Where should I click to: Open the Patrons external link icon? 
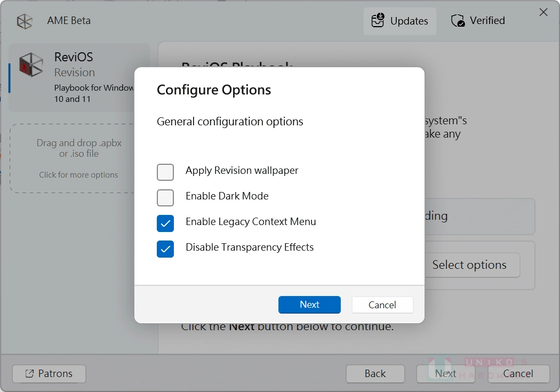[x=29, y=374]
